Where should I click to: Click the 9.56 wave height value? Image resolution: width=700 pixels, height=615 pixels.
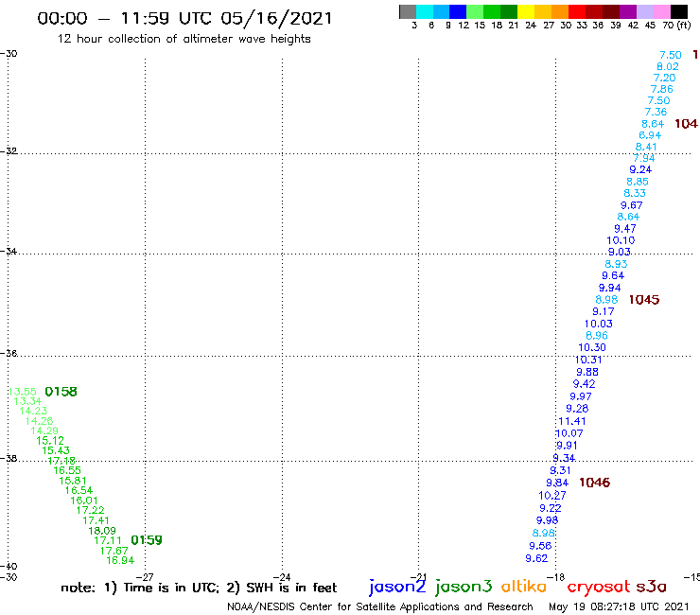tap(541, 546)
